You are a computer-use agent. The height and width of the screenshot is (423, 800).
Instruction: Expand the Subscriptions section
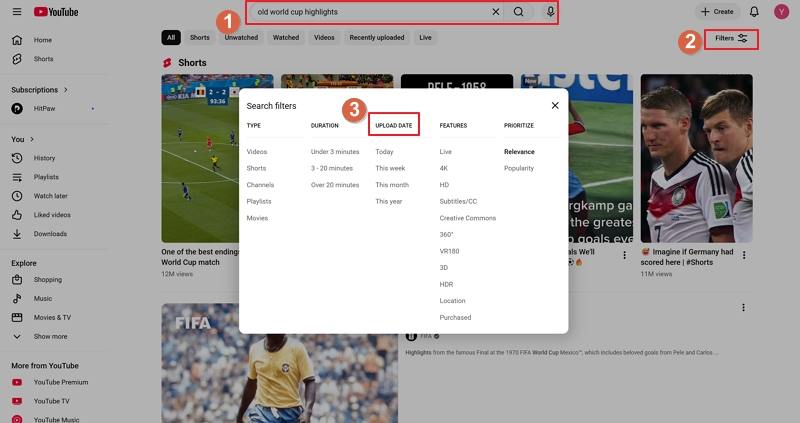pos(39,90)
